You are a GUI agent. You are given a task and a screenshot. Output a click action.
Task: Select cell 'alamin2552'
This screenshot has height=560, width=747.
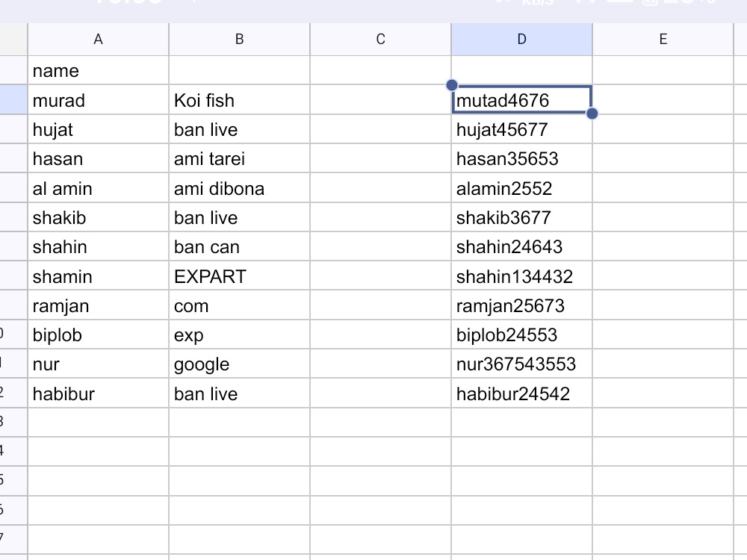click(x=521, y=188)
